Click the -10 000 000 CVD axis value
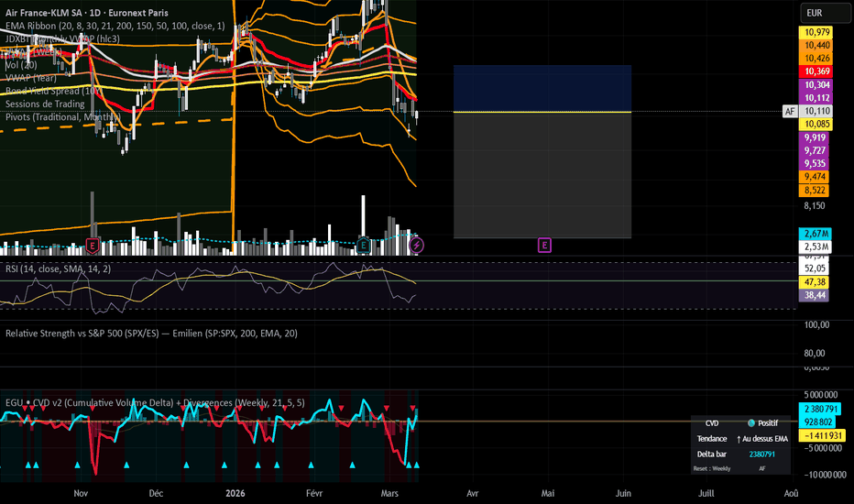854x504 pixels. pos(826,475)
